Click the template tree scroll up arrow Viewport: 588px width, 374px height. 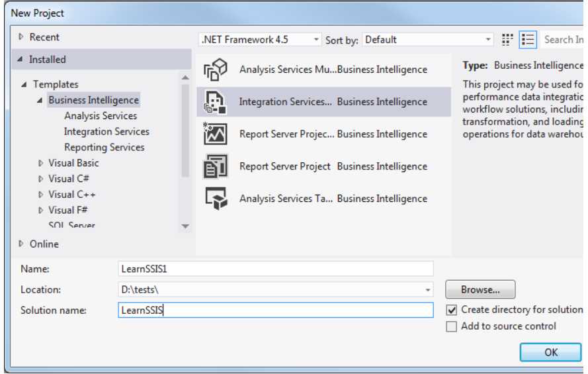pyautogui.click(x=185, y=77)
